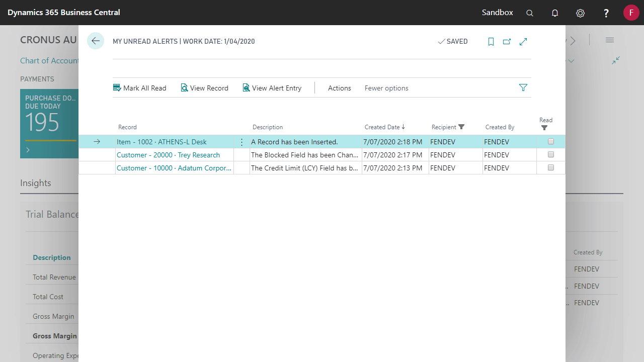The height and width of the screenshot is (362, 644).
Task: Show more options for the ATHENS-L Desk row
Action: tap(242, 142)
